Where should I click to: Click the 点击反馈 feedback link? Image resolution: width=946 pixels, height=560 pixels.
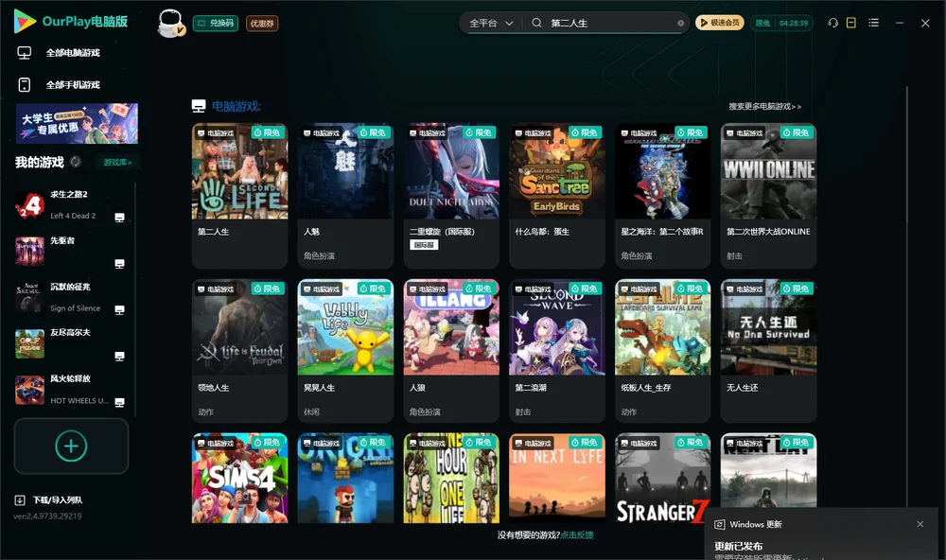[577, 535]
